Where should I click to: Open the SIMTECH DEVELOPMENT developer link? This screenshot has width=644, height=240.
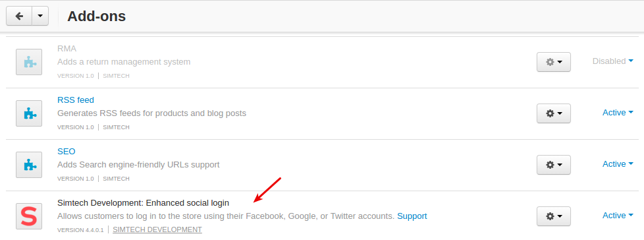coord(157,229)
